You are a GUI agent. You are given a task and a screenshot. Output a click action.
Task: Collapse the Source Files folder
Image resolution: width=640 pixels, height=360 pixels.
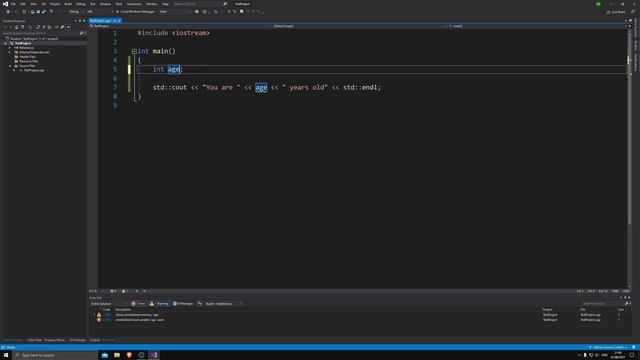coord(10,66)
